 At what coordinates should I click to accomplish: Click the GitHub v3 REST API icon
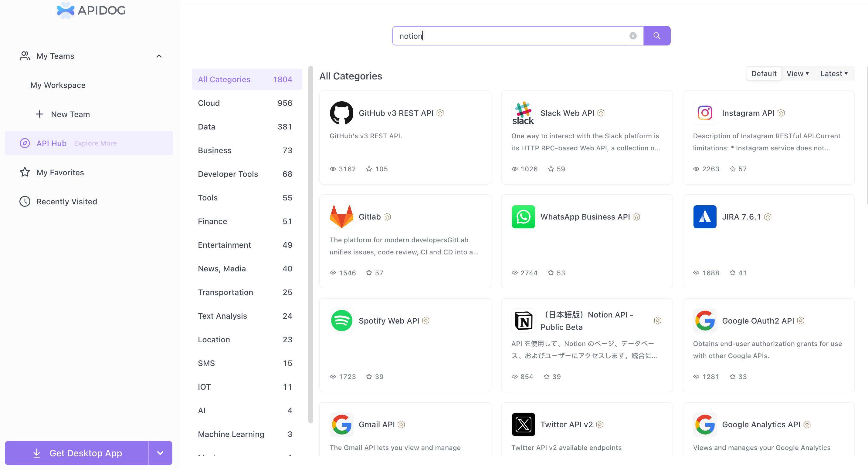click(342, 112)
